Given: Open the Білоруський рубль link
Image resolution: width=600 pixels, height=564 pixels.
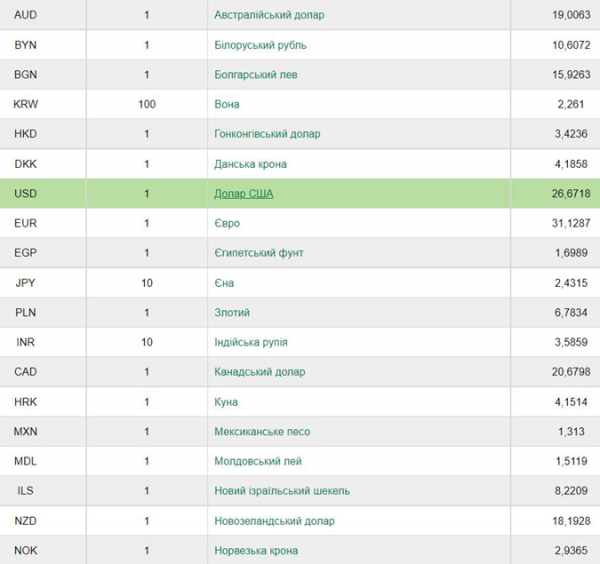Looking at the screenshot, I should tap(260, 45).
